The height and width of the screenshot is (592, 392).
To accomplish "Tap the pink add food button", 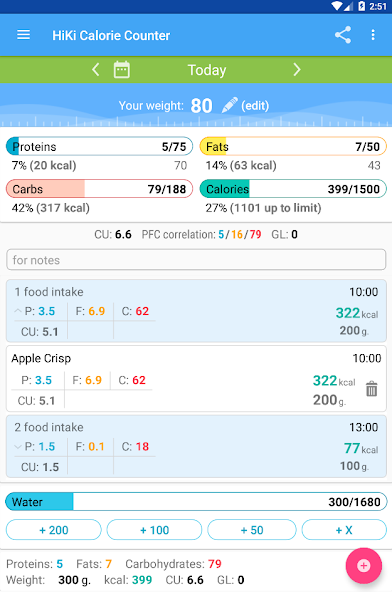I will pyautogui.click(x=364, y=566).
